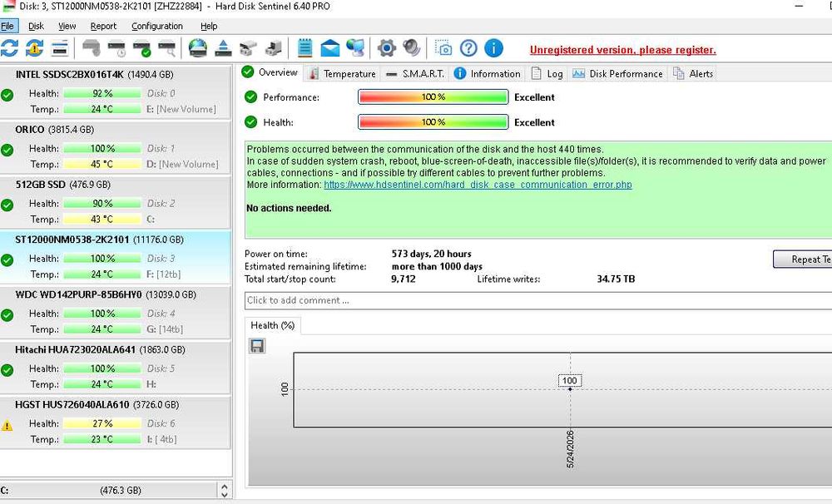832x504 pixels.
Task: Click the green check next to Performance
Action: coord(251,96)
